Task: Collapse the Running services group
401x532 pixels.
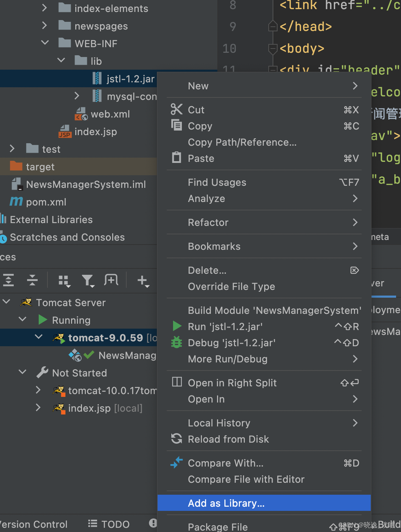Action: click(23, 319)
